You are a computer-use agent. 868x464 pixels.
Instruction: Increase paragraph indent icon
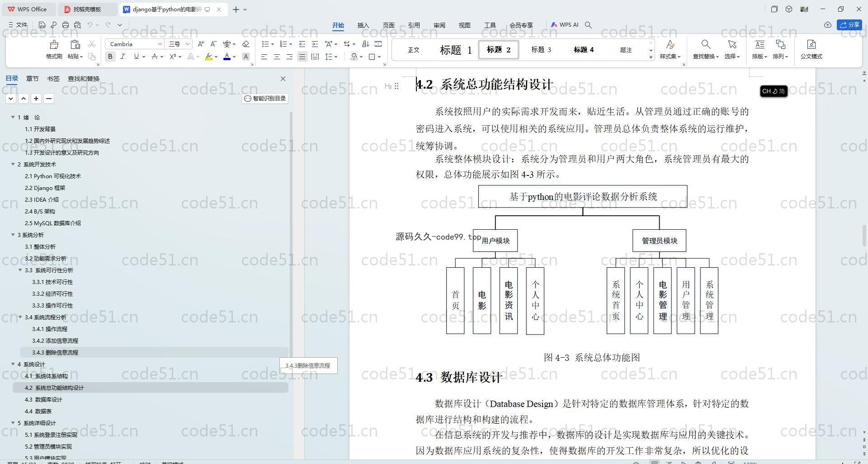pyautogui.click(x=315, y=44)
